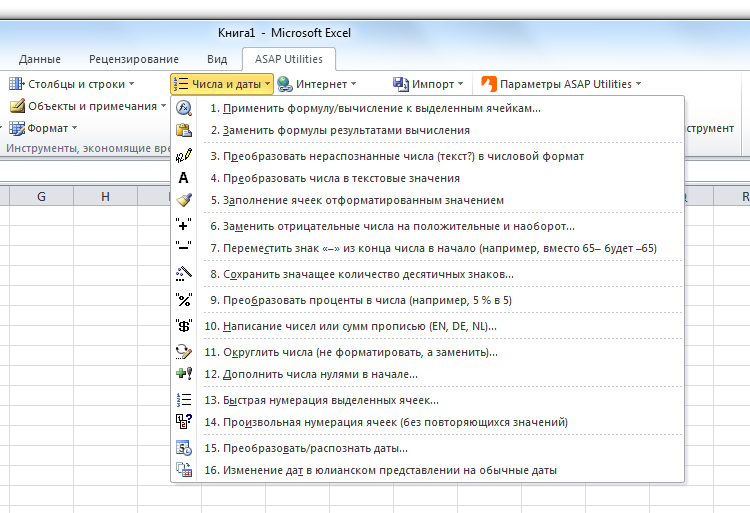Click the Объекты и примечания note icon
750x513 pixels.
click(17, 106)
